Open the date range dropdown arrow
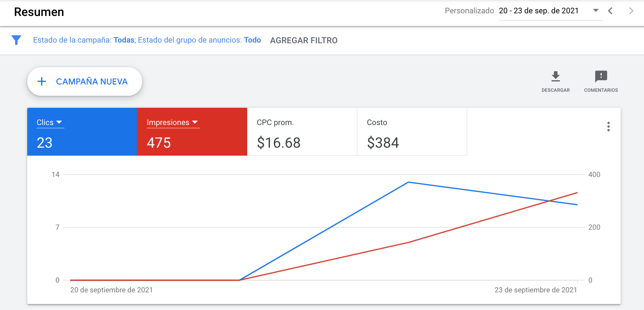 596,11
